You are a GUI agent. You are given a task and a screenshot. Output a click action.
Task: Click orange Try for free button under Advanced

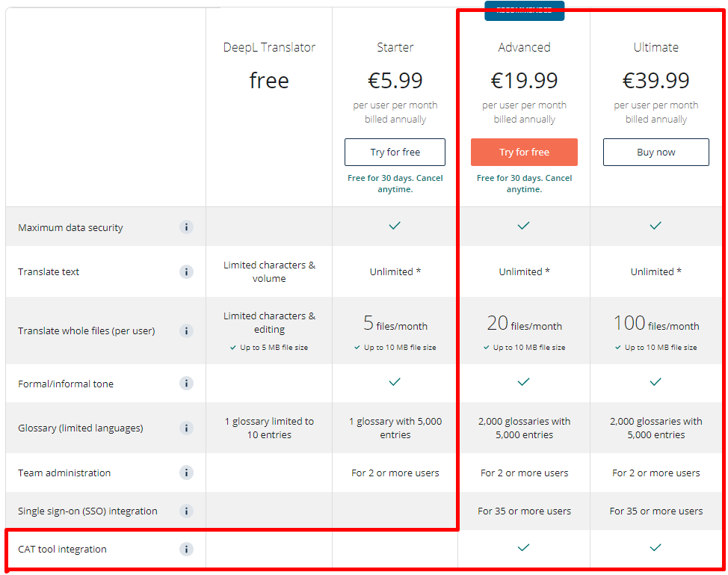coord(524,152)
